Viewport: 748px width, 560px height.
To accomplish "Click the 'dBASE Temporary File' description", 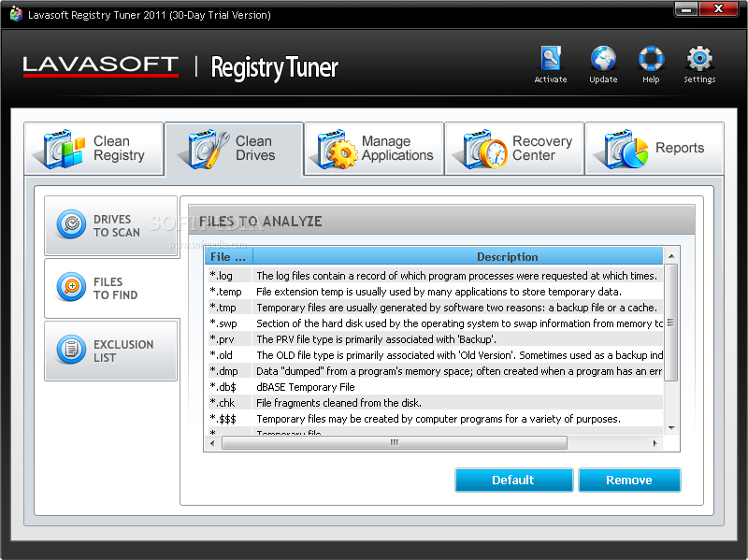I will [x=306, y=387].
